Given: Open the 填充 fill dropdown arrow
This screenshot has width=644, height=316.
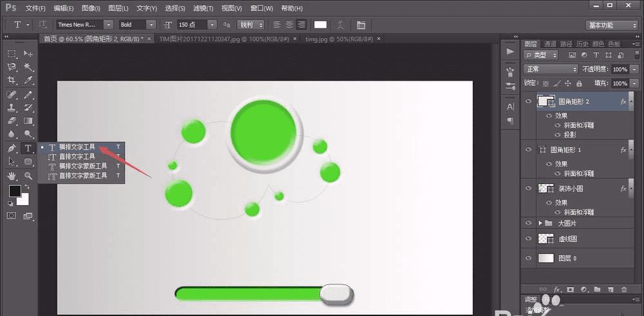Looking at the screenshot, I should coord(634,83).
